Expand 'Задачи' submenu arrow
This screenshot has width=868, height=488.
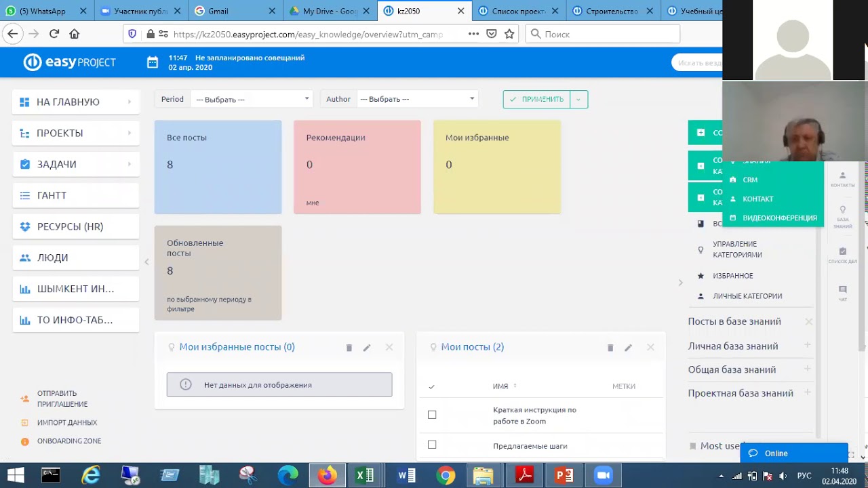pos(129,164)
